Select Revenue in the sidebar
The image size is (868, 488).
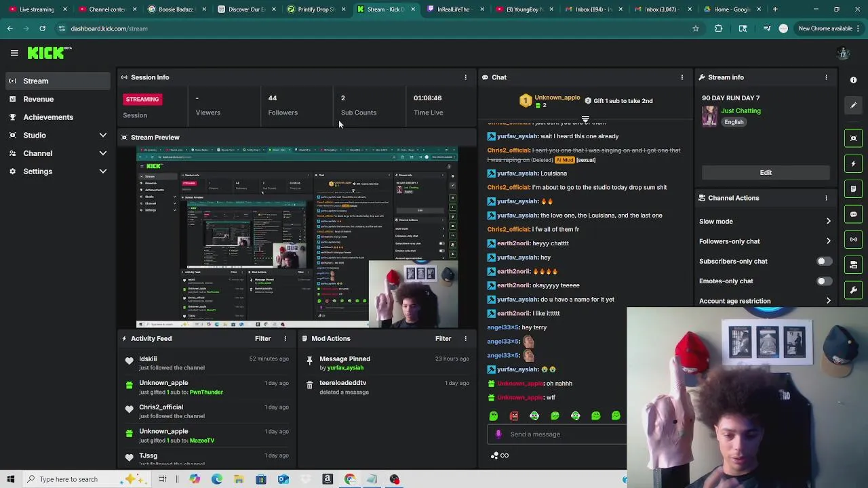point(57,99)
